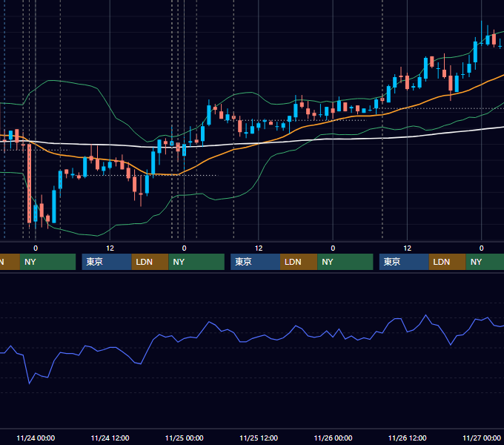This screenshot has height=445, width=504.
Task: Select the 東京 session block on 11/25
Action: pyautogui.click(x=255, y=262)
